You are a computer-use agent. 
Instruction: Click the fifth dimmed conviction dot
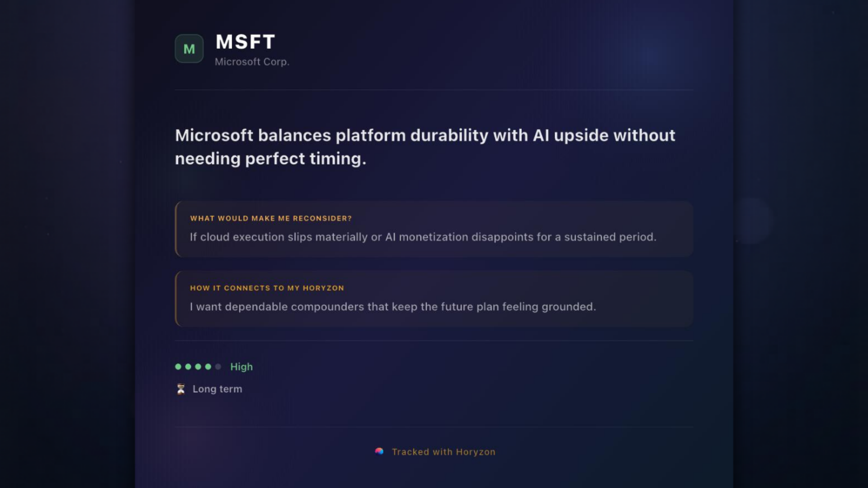pyautogui.click(x=218, y=366)
